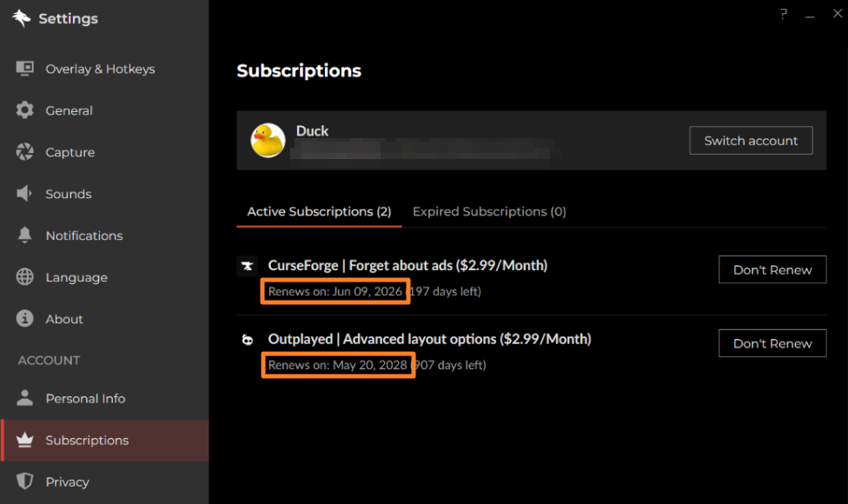Click the Overwolf logo beside Settings
This screenshot has height=504, width=848.
[21, 18]
